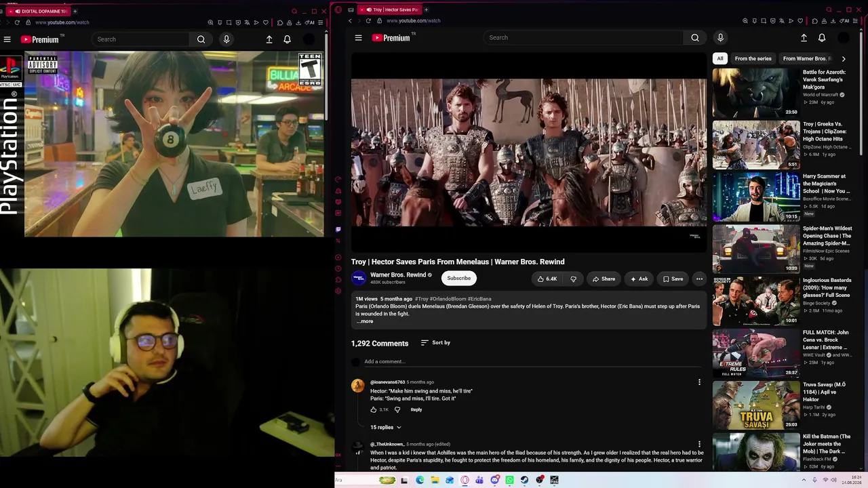868x488 pixels.
Task: Dislike the Troy video
Action: [574, 279]
